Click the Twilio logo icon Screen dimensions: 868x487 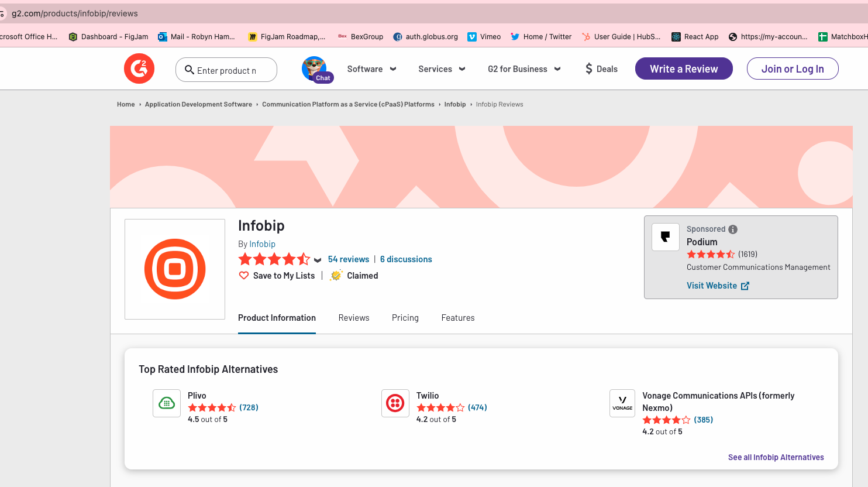[395, 403]
